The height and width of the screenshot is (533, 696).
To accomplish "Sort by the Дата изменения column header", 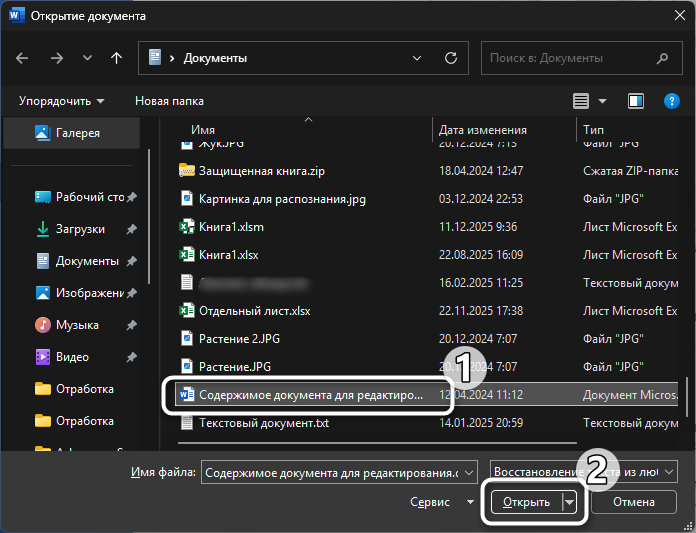I will click(x=482, y=130).
